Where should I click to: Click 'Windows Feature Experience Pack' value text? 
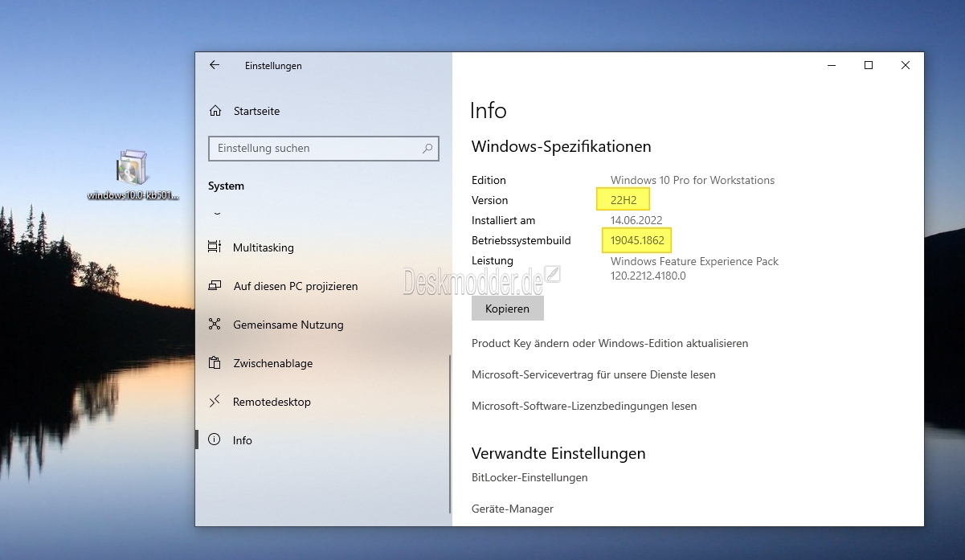click(x=695, y=261)
